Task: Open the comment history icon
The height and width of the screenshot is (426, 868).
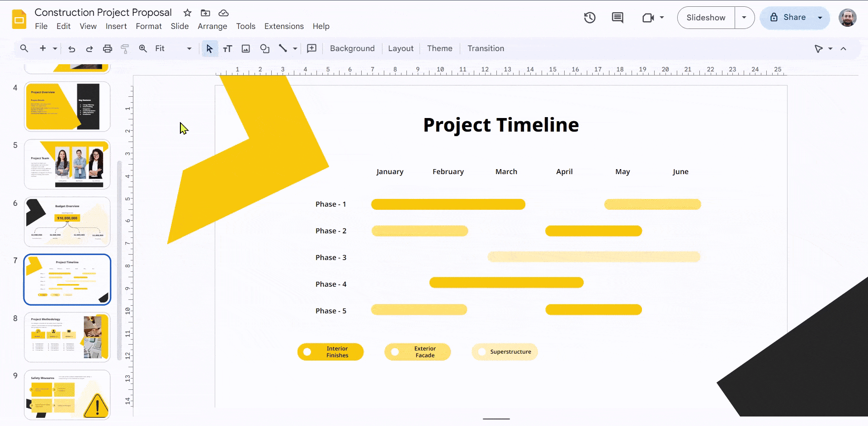Action: 618,18
